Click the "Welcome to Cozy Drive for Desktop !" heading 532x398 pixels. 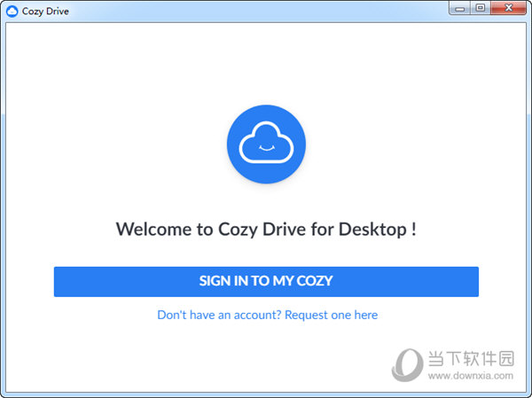(x=266, y=230)
